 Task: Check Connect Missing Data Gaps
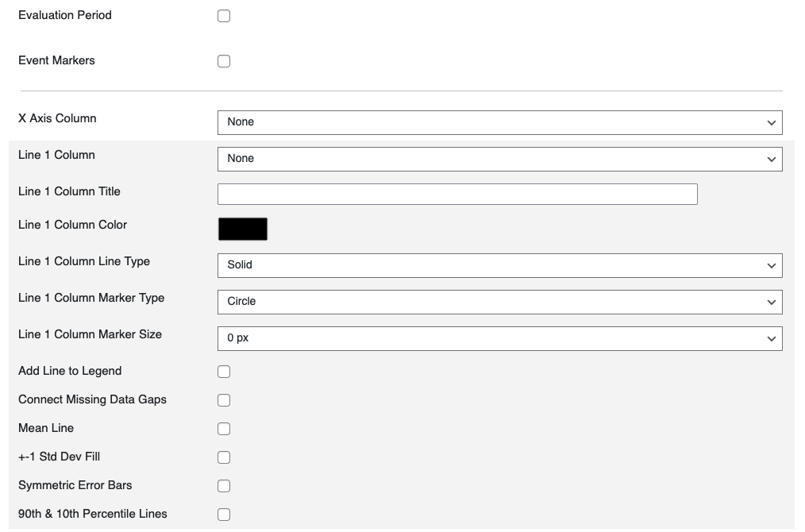(223, 399)
